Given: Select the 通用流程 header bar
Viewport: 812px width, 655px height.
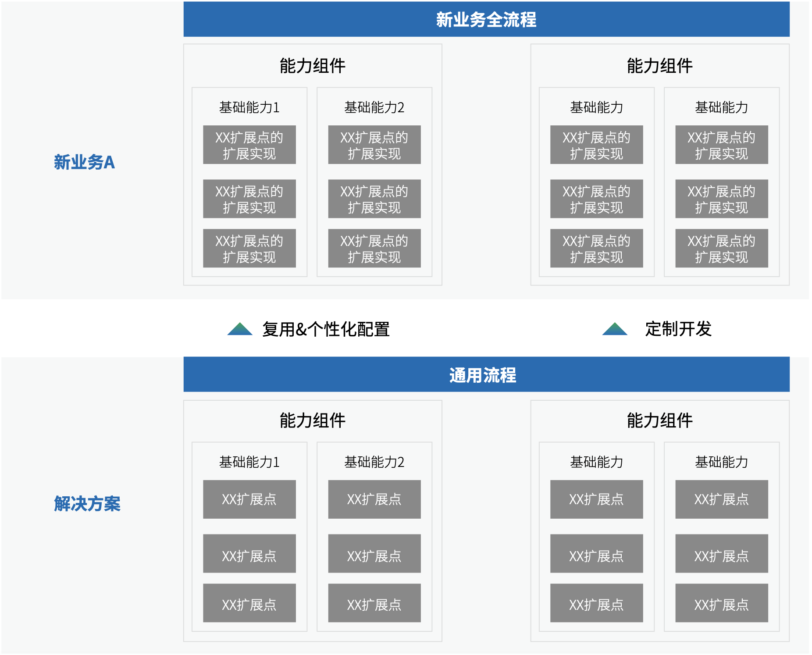Looking at the screenshot, I should click(486, 374).
